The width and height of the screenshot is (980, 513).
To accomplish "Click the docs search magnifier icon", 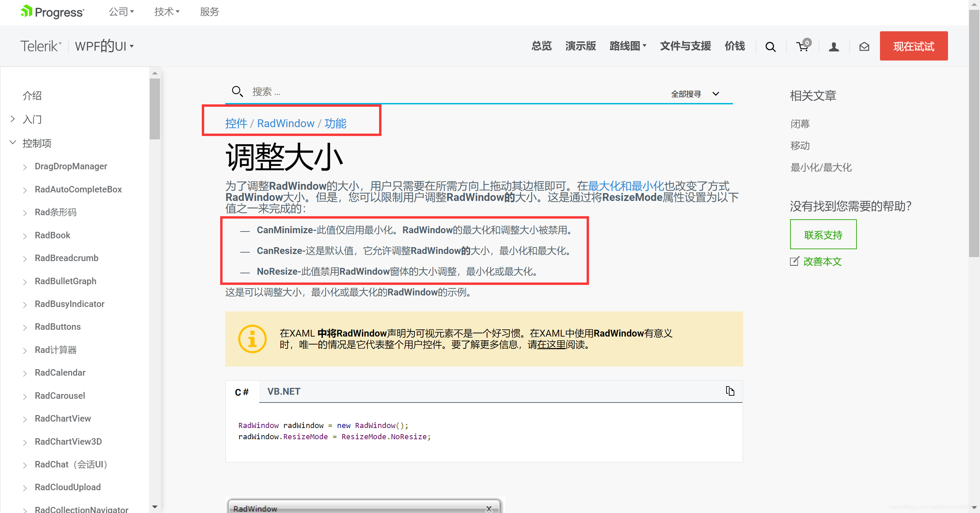I will pos(238,91).
